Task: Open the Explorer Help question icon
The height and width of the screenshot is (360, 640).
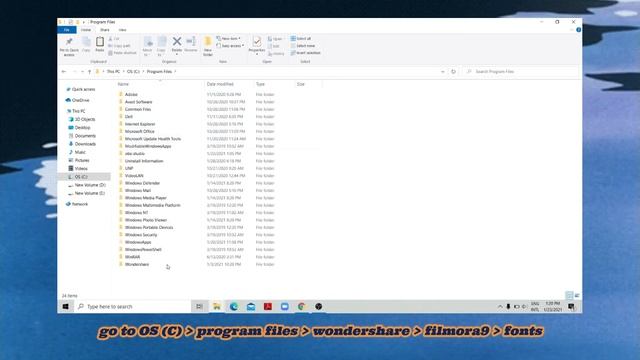Action: (578, 30)
